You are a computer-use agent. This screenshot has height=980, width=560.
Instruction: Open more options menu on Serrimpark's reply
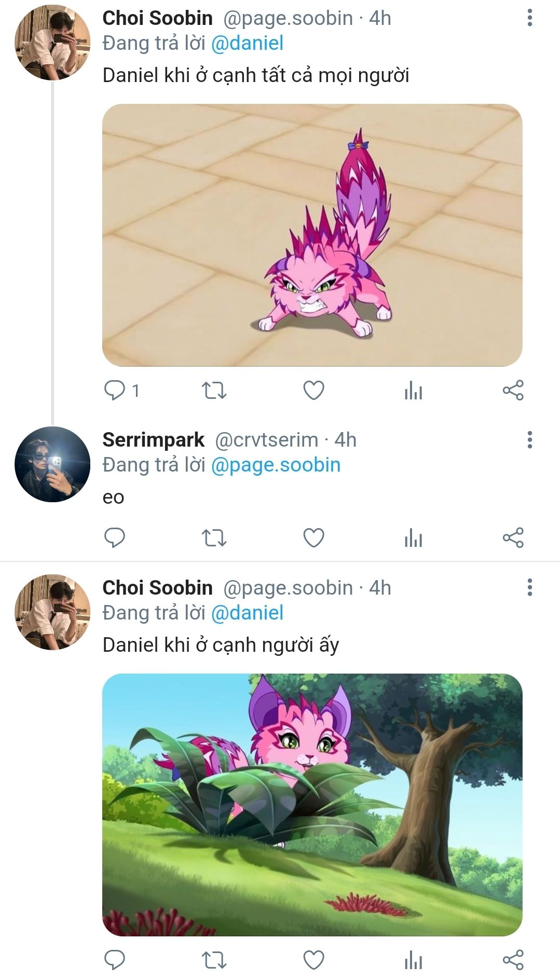(529, 440)
